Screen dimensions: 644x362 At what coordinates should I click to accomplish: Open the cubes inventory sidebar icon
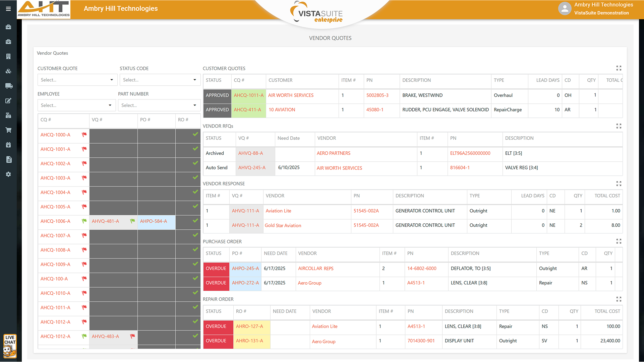pyautogui.click(x=8, y=71)
